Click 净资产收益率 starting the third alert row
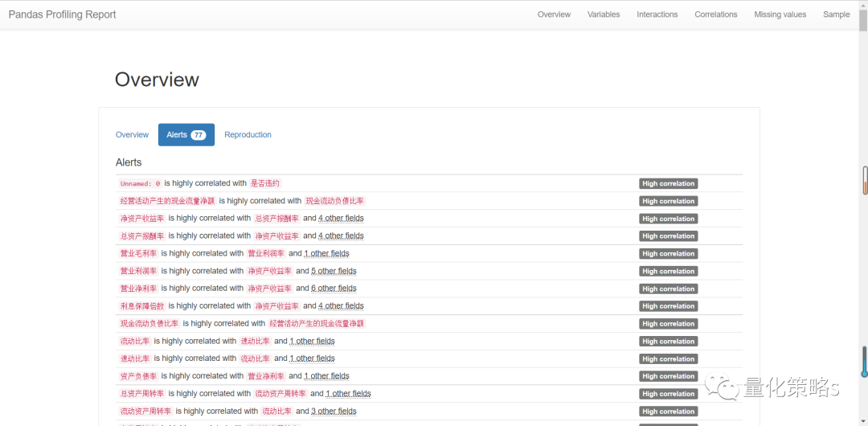The height and width of the screenshot is (426, 868). 141,219
